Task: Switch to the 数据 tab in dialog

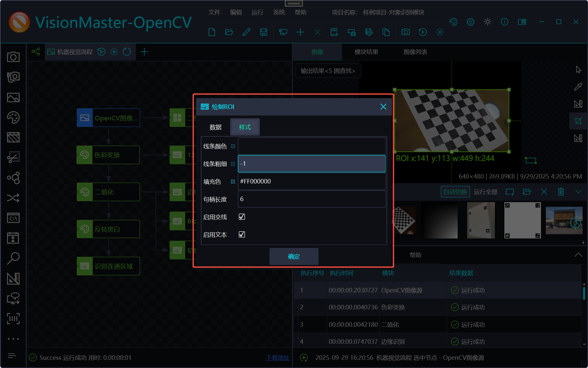Action: (x=216, y=127)
